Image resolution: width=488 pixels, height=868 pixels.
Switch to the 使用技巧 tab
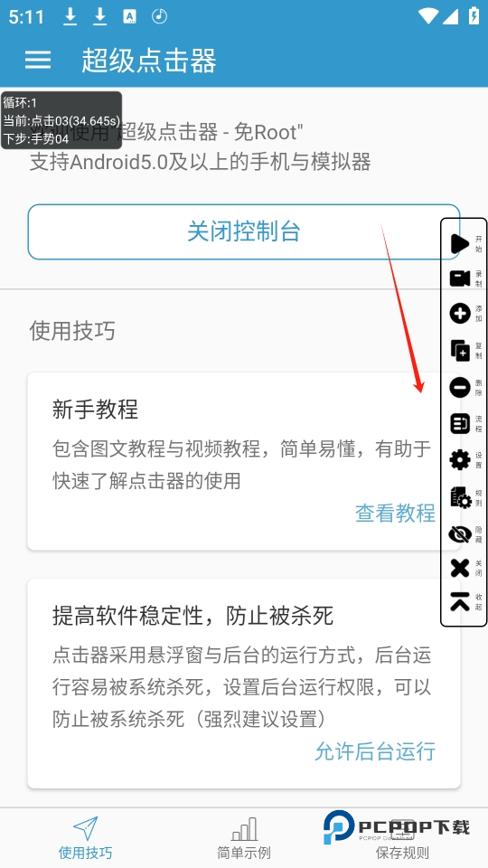[x=85, y=837]
